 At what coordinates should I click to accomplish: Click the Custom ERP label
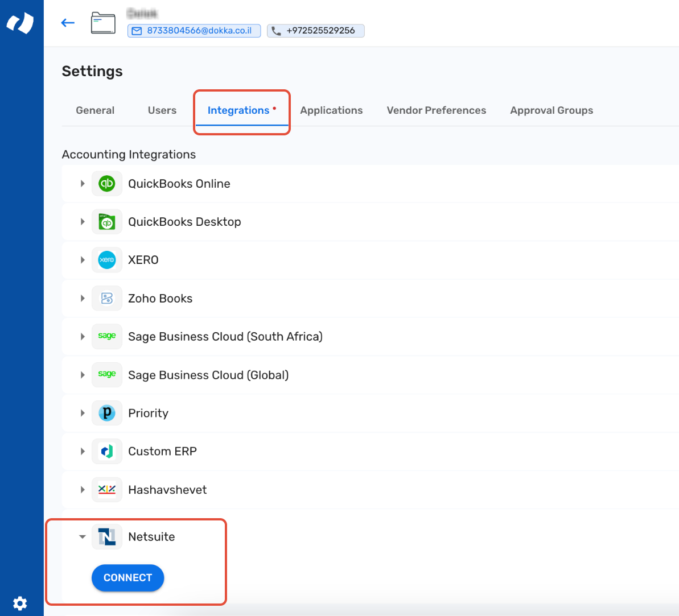[x=162, y=451]
